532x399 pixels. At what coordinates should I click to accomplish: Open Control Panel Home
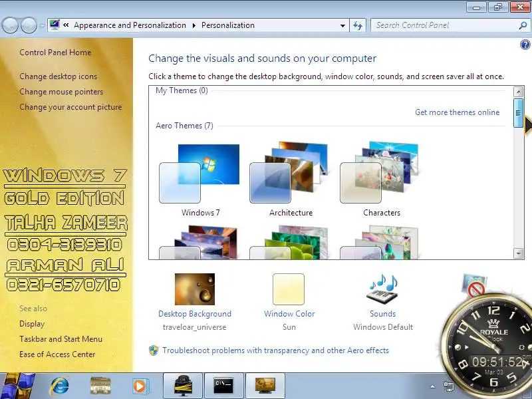tap(55, 53)
